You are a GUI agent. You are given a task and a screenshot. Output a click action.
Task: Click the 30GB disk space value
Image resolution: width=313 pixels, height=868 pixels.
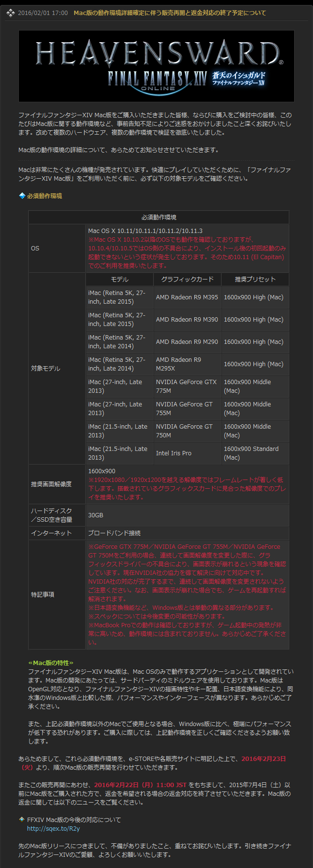[95, 515]
